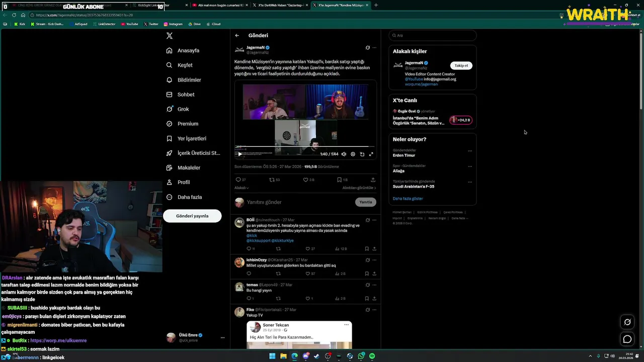Open Sohbet messages
The width and height of the screenshot is (644, 362).
(180, 95)
